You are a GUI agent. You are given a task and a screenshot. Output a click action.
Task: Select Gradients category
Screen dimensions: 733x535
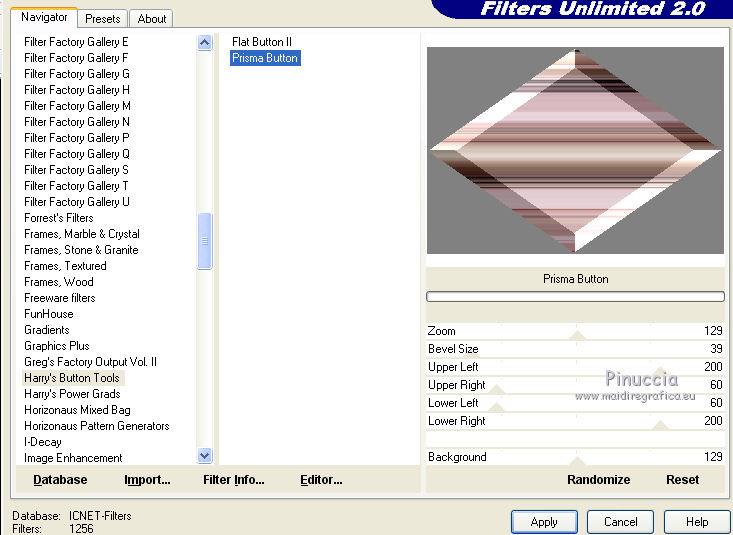point(47,330)
